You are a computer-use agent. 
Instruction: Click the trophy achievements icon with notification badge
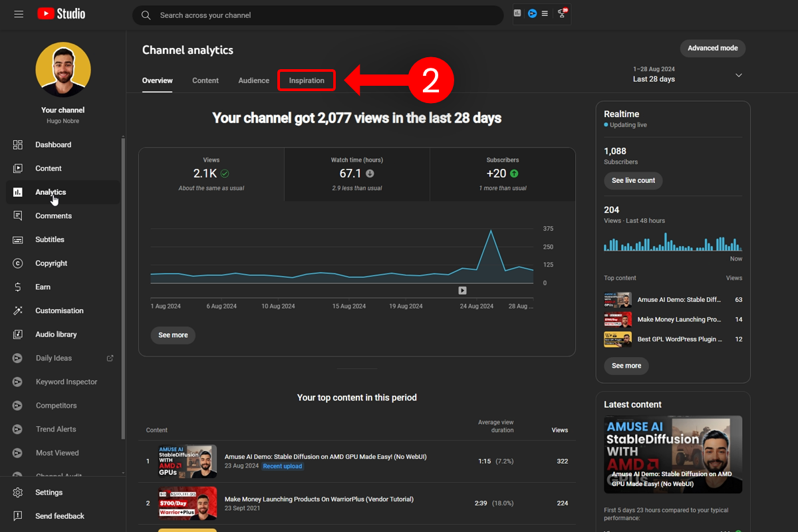[562, 13]
